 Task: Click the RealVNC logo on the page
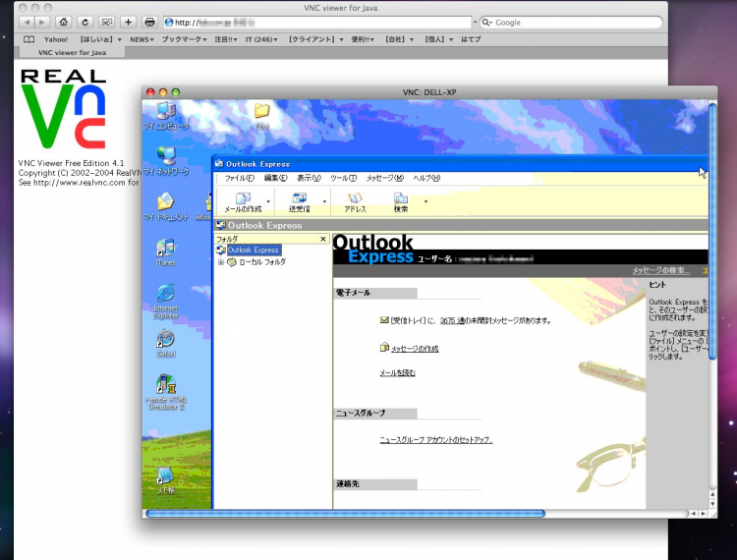(64, 109)
